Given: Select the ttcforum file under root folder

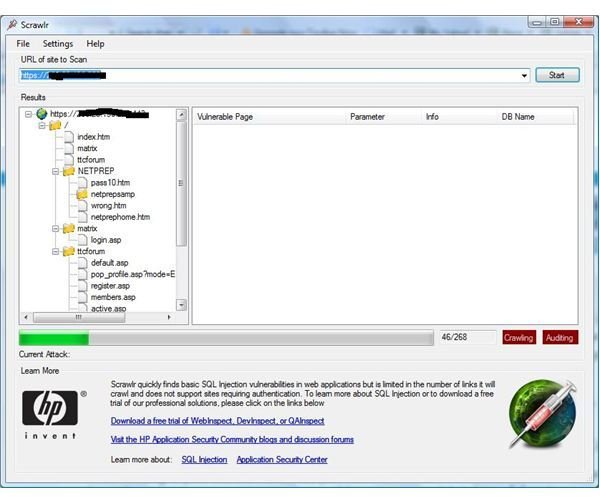Looking at the screenshot, I should [x=91, y=160].
